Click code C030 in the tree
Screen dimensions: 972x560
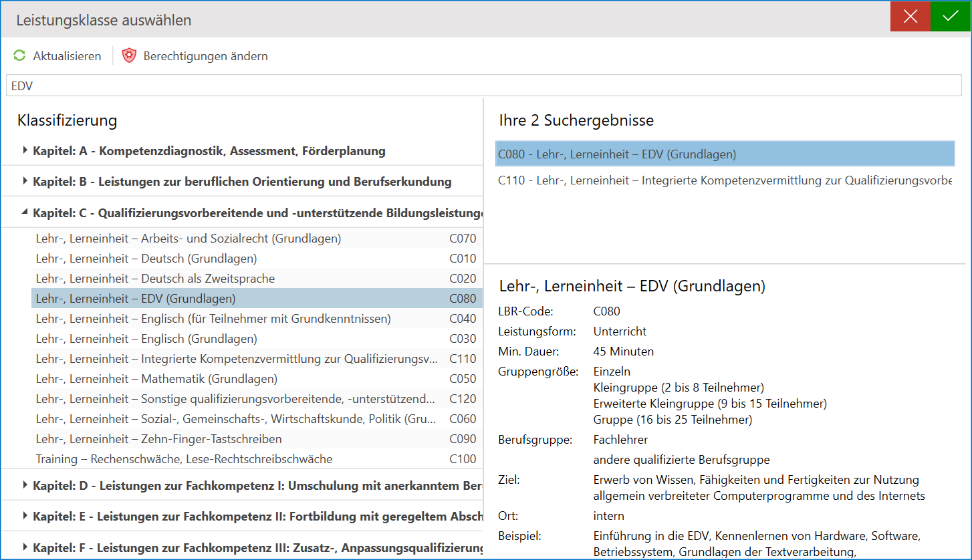coord(463,339)
